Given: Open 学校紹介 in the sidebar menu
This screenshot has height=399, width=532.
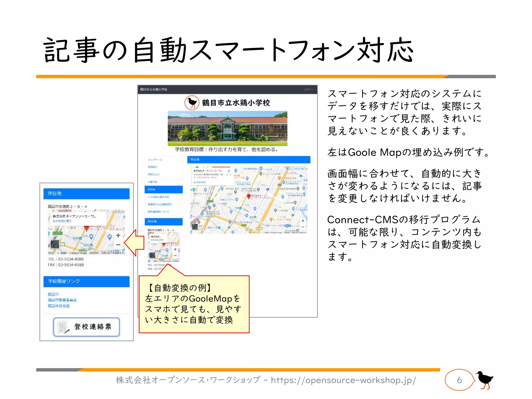Looking at the screenshot, I should click(x=153, y=167).
